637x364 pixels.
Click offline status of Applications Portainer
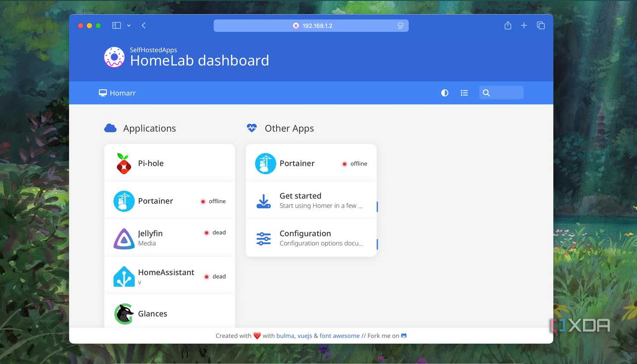213,201
